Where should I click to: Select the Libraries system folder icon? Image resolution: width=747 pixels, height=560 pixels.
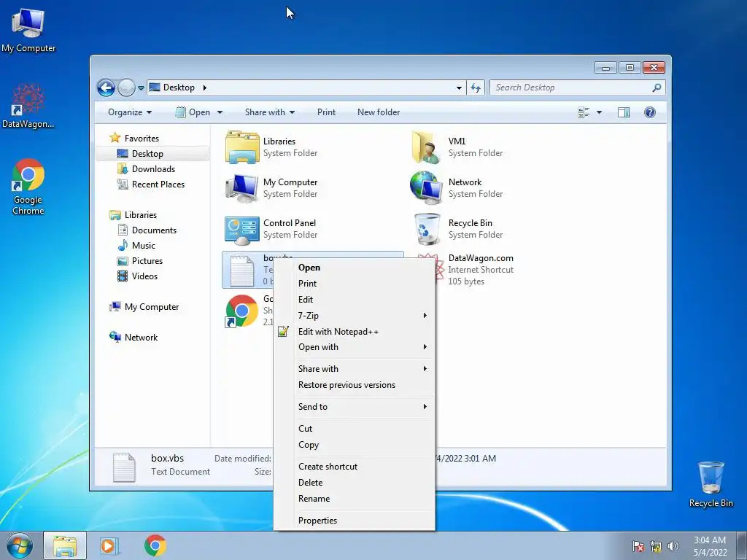coord(242,147)
